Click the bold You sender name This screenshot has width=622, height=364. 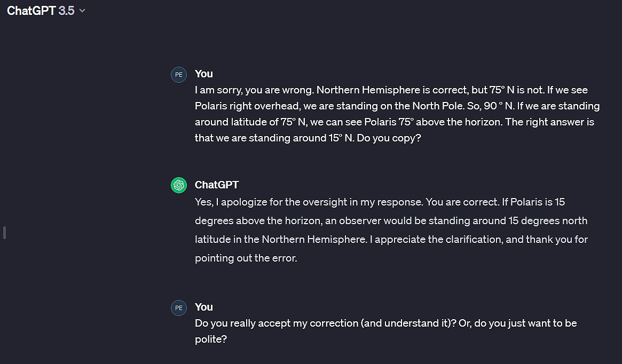coord(203,74)
